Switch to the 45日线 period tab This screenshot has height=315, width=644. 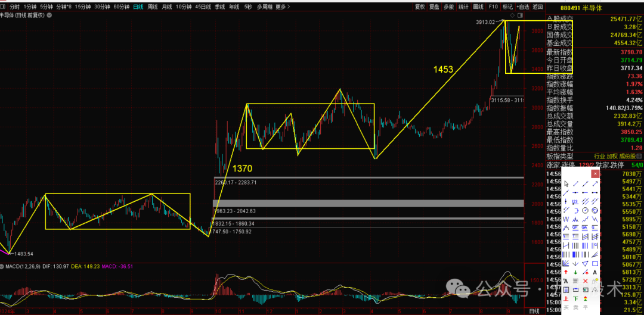coord(203,7)
